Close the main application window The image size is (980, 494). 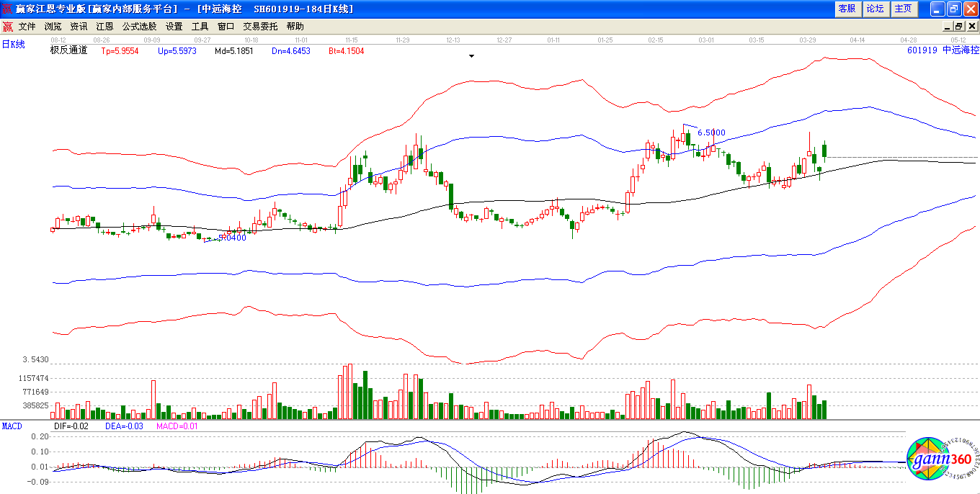point(971,9)
